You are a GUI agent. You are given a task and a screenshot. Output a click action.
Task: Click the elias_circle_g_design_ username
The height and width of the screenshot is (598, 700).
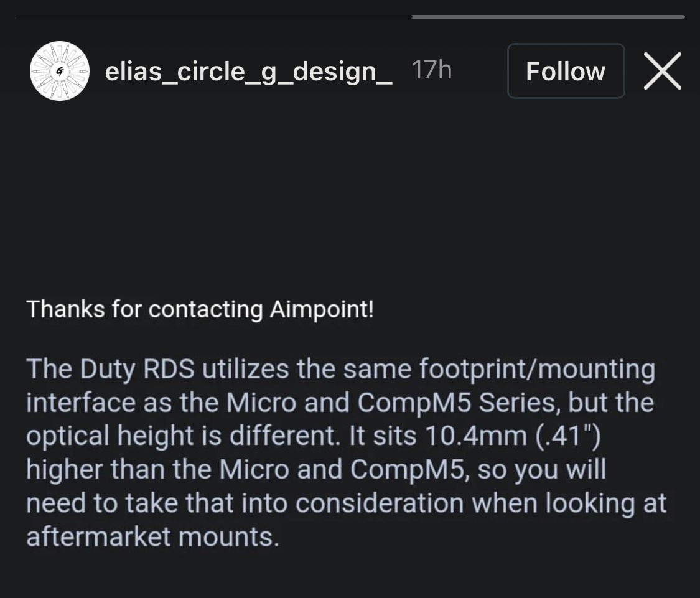click(x=248, y=72)
